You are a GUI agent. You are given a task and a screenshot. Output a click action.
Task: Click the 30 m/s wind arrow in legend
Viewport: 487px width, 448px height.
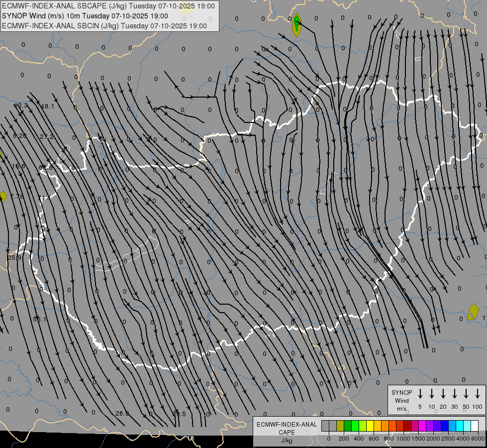(455, 394)
